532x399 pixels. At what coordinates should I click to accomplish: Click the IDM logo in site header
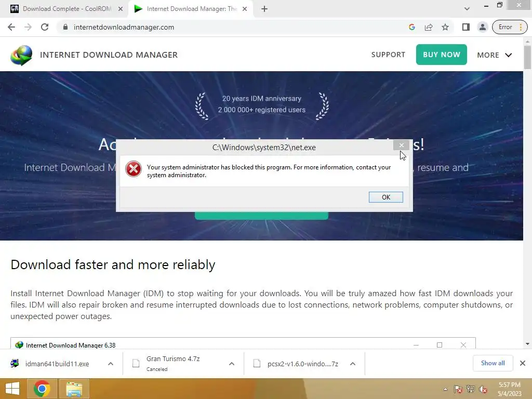(21, 55)
